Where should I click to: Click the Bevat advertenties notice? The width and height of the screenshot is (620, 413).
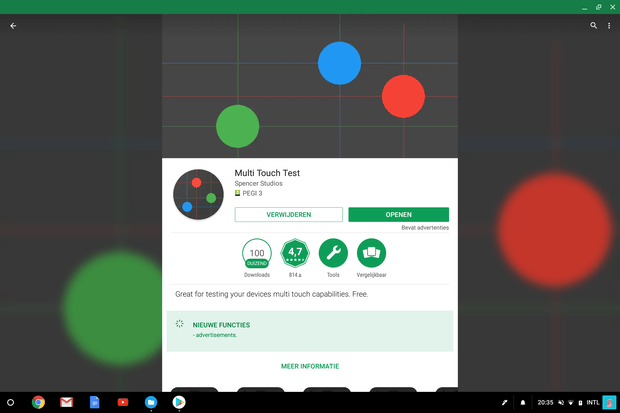(x=425, y=227)
